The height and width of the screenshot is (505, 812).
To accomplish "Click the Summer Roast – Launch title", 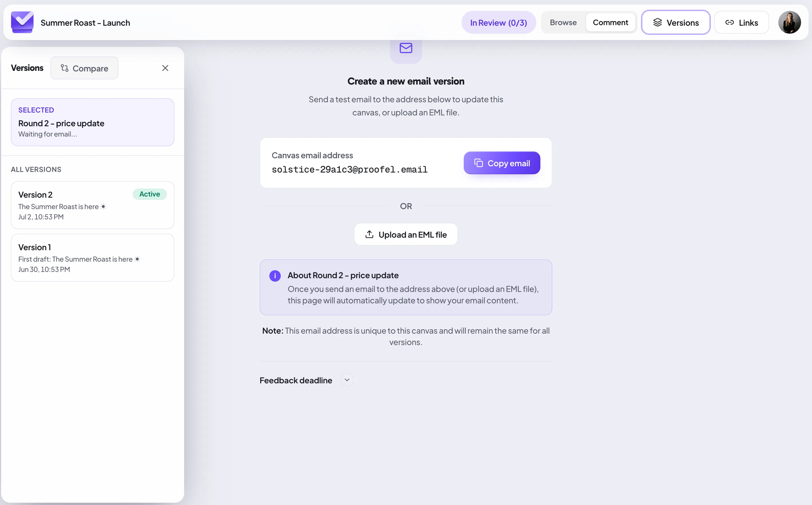I will tap(85, 23).
